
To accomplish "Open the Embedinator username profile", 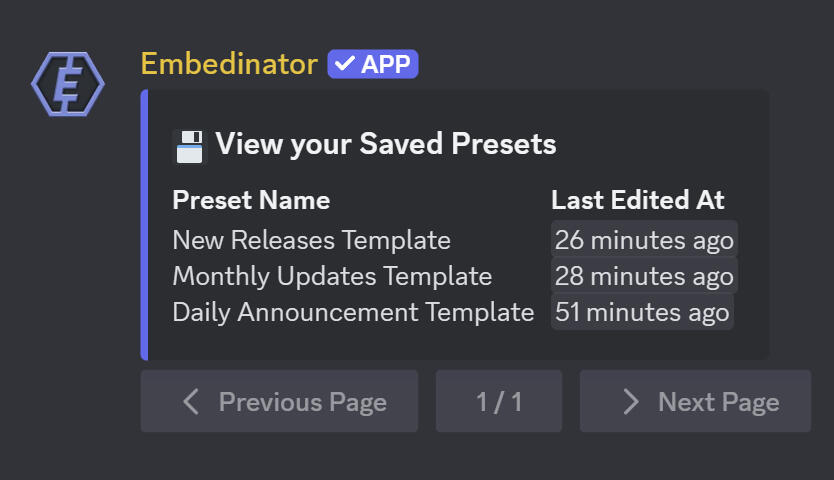I will [229, 64].
